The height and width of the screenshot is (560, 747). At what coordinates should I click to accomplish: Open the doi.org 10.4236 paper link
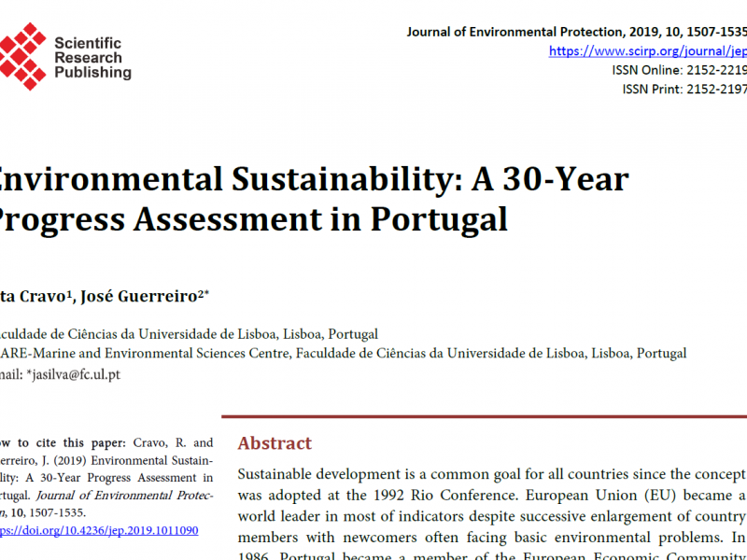pos(99,530)
